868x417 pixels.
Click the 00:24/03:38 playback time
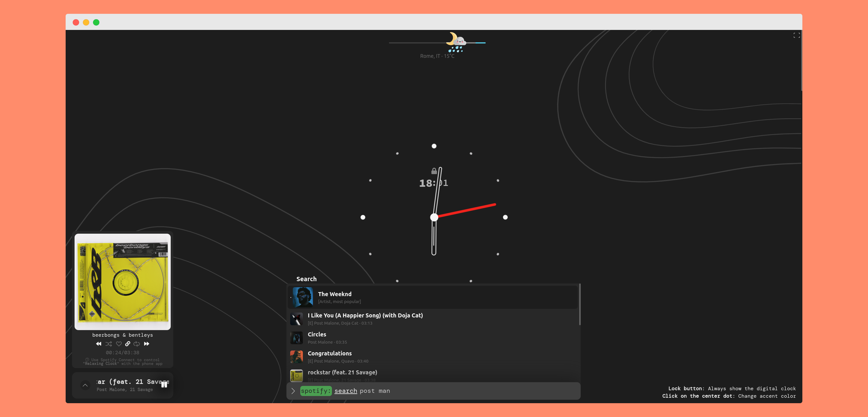(x=123, y=352)
